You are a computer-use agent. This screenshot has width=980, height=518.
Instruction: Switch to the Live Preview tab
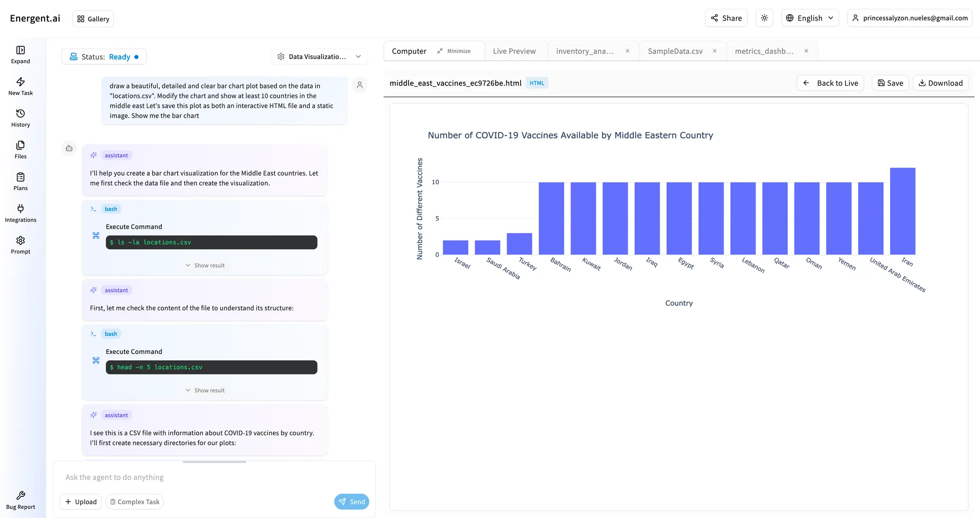tap(514, 51)
